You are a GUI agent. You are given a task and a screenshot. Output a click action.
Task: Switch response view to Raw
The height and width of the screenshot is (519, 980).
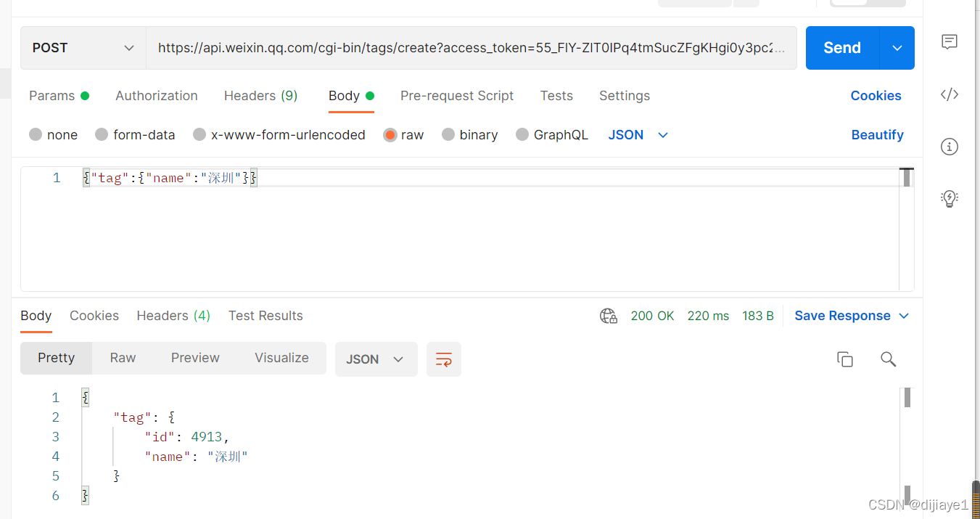(x=123, y=358)
